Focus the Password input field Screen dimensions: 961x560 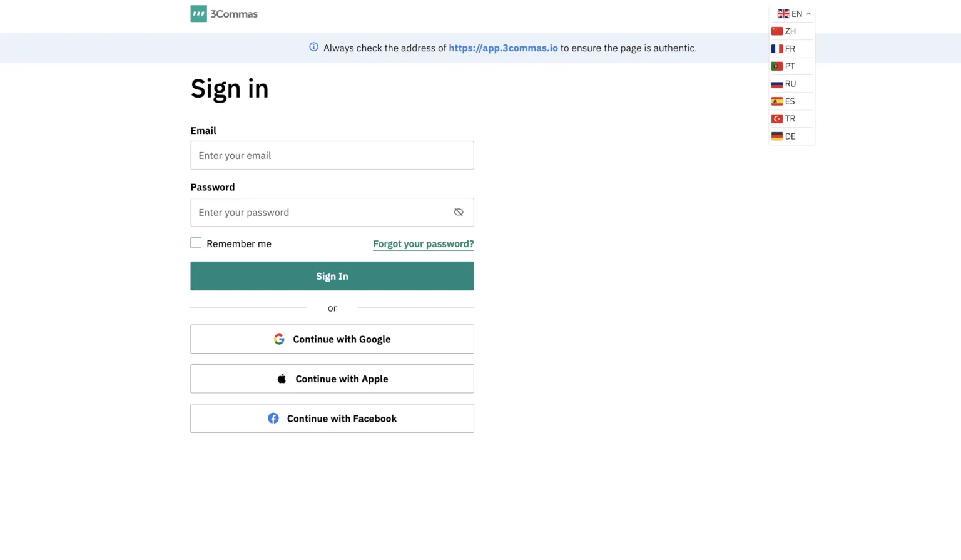tap(332, 213)
